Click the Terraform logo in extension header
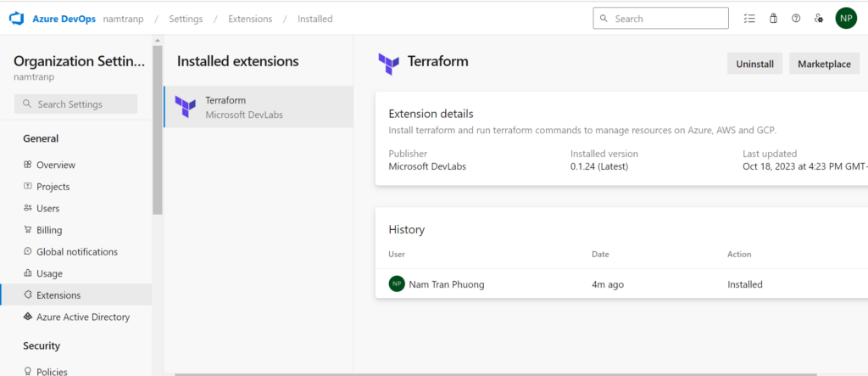868x376 pixels. 389,63
